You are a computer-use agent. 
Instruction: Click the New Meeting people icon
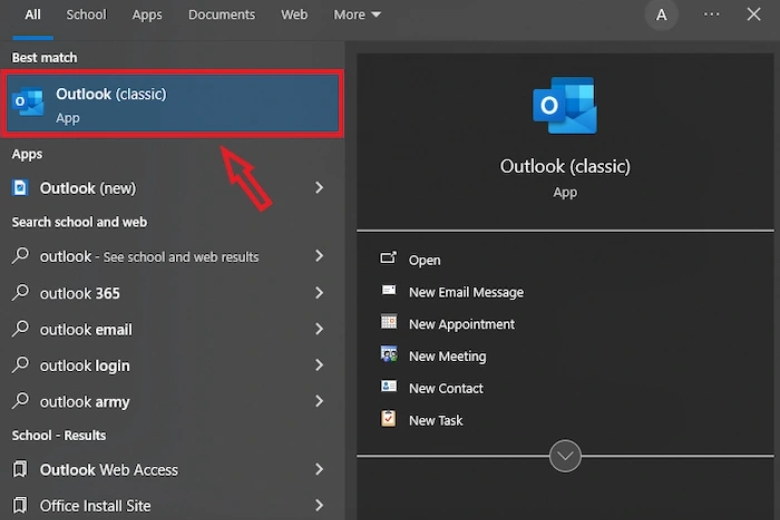click(x=389, y=354)
